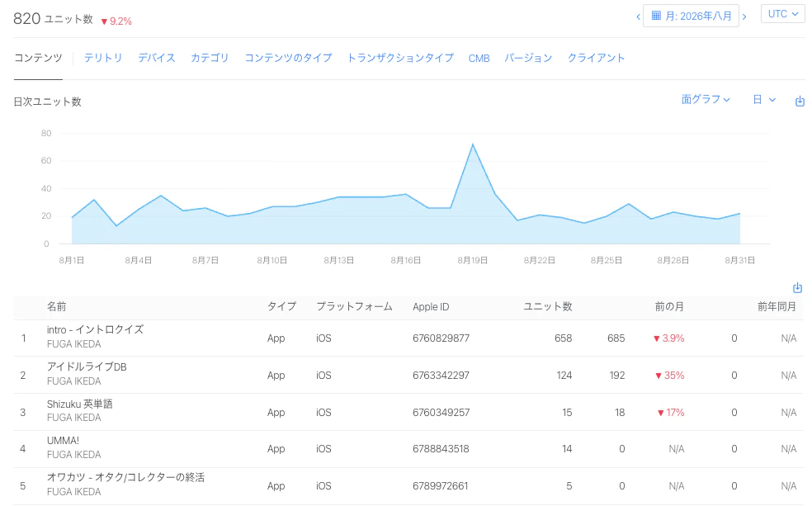Sort by the プラットフォーム column header
The height and width of the screenshot is (506, 812).
(x=354, y=306)
